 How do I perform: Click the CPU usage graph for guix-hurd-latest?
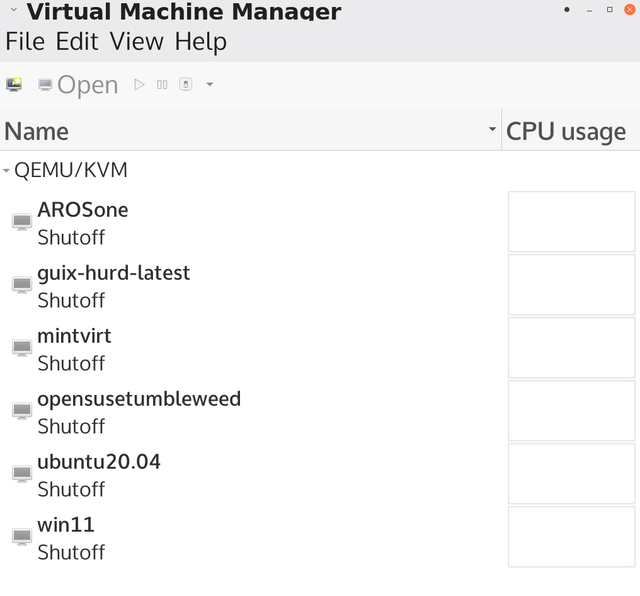point(571,285)
